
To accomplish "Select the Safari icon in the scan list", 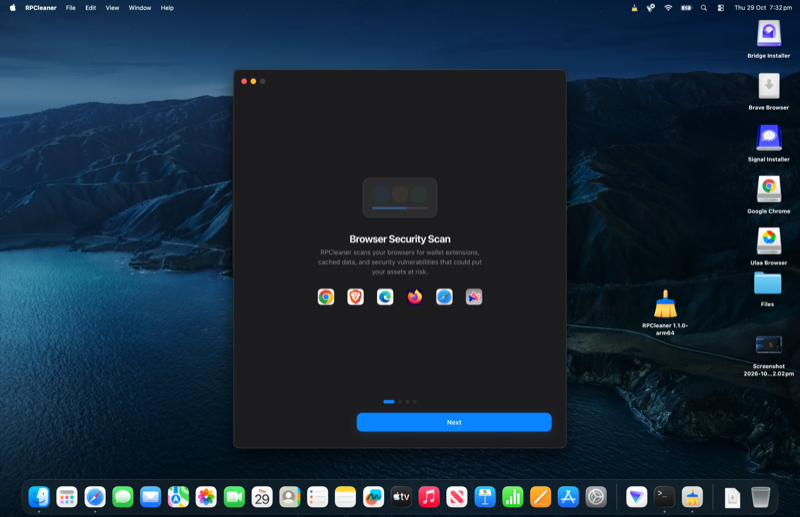I will click(x=444, y=297).
